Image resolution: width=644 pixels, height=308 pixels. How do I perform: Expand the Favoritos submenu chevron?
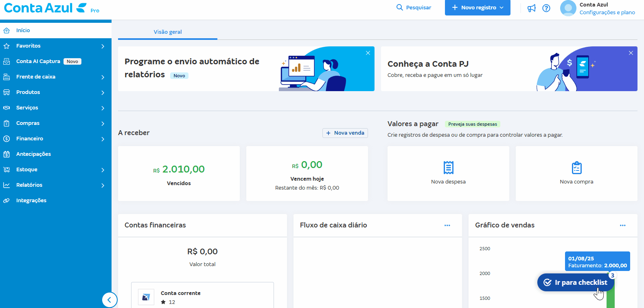103,46
